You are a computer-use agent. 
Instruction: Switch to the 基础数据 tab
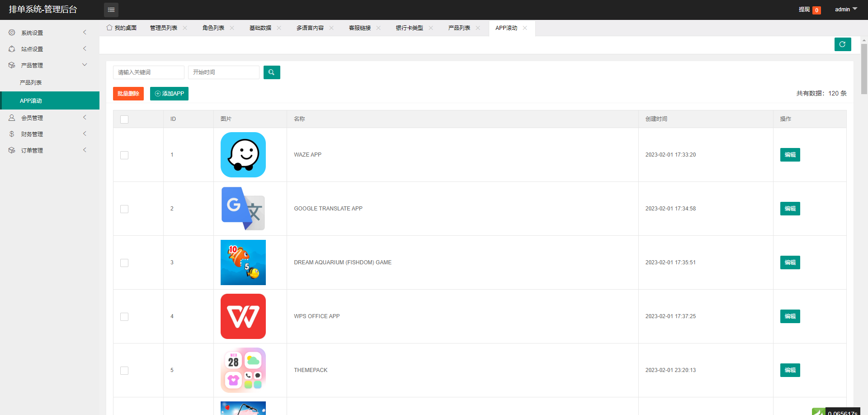[x=260, y=28]
